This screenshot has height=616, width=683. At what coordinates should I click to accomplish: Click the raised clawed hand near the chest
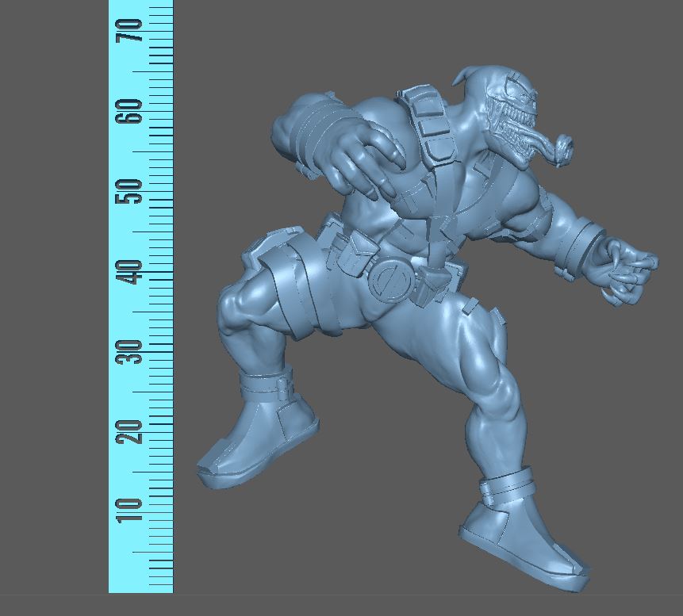tap(365, 159)
